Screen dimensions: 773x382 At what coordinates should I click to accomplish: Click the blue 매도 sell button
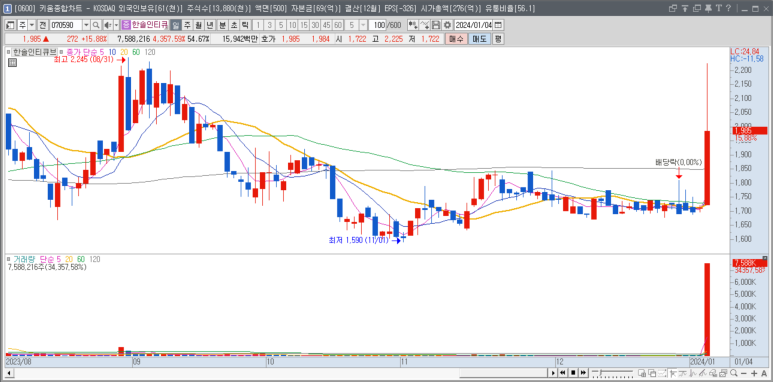[x=479, y=39]
